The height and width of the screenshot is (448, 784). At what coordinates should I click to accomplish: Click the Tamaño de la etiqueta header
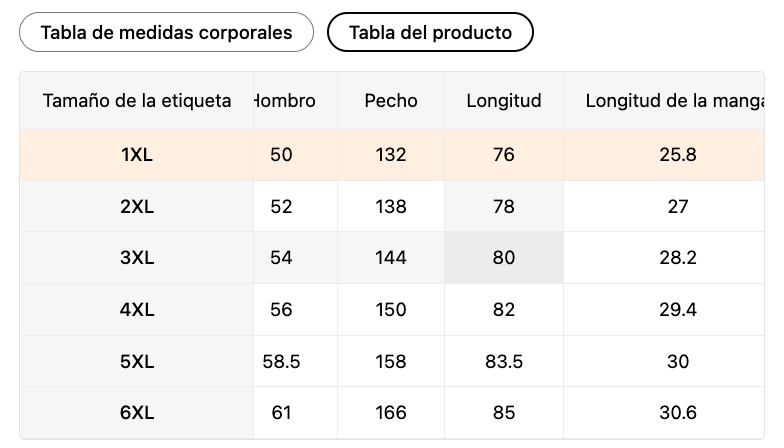tap(136, 100)
